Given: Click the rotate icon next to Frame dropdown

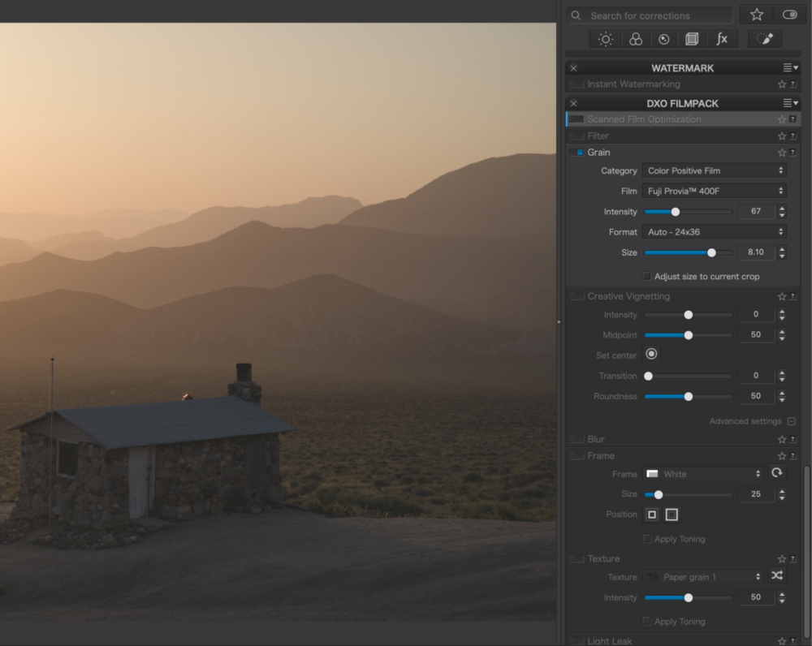Looking at the screenshot, I should point(777,473).
